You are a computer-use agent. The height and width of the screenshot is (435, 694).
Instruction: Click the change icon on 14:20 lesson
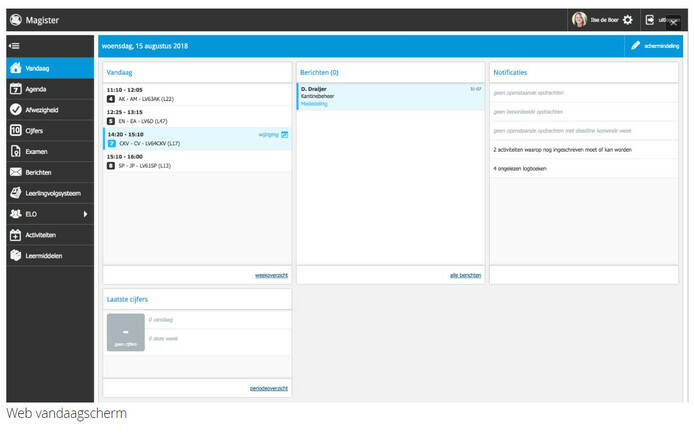point(285,135)
